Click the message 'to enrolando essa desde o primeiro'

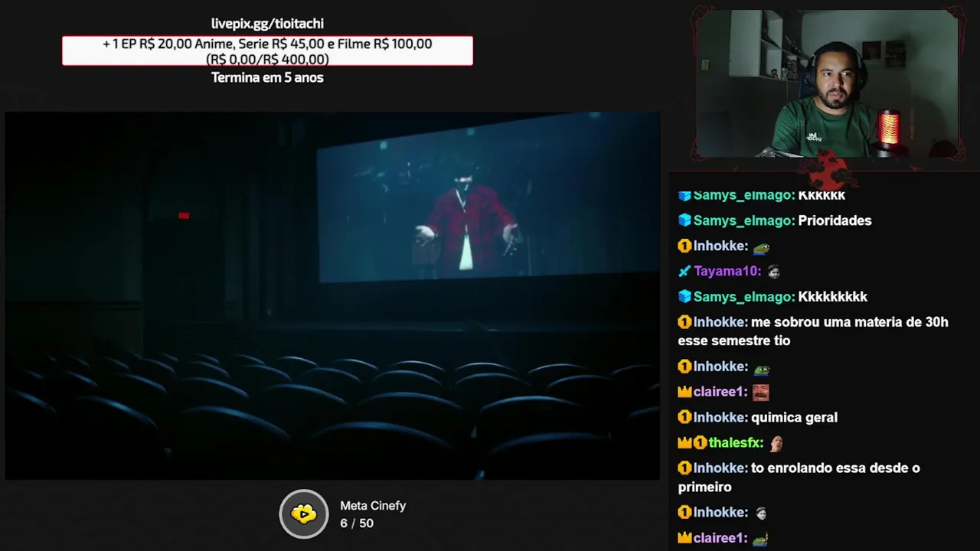coord(799,478)
